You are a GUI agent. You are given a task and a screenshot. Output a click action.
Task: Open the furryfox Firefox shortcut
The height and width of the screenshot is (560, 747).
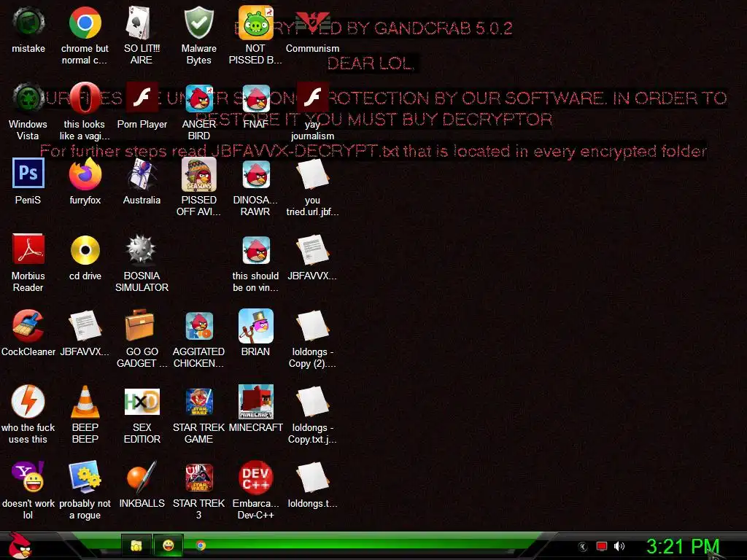coord(85,174)
